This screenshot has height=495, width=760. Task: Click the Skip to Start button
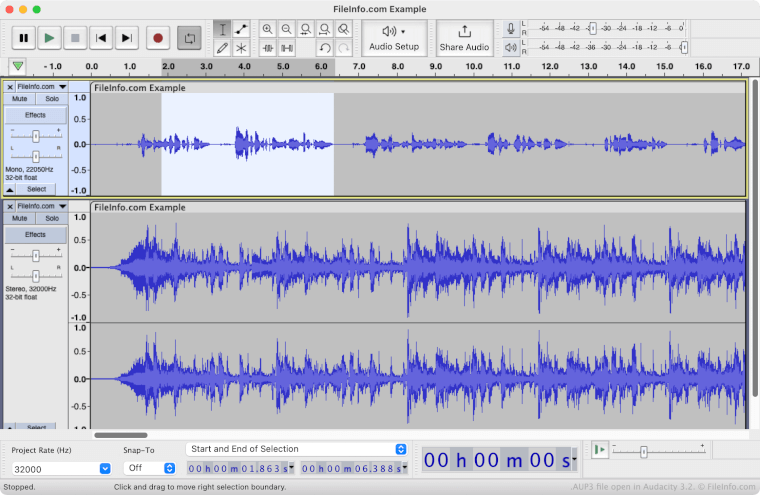coord(100,38)
